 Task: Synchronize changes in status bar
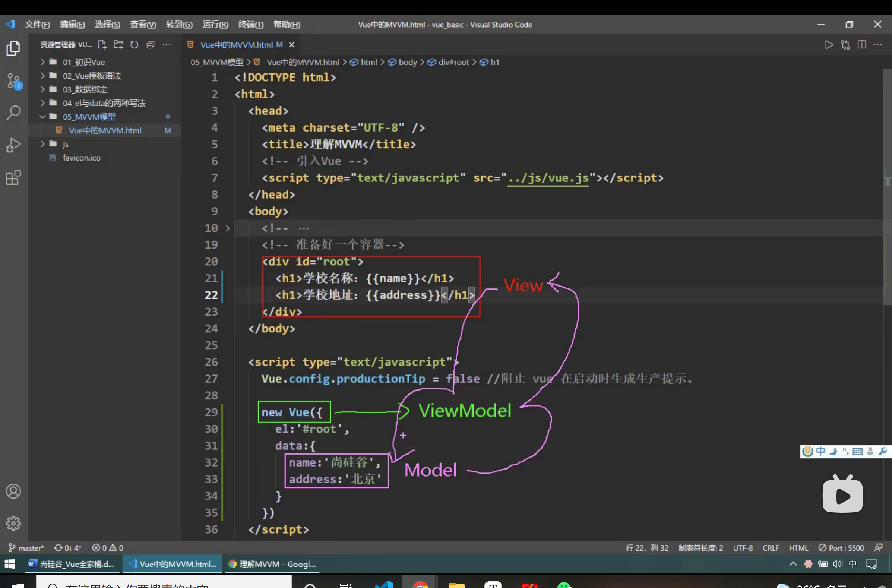68,548
